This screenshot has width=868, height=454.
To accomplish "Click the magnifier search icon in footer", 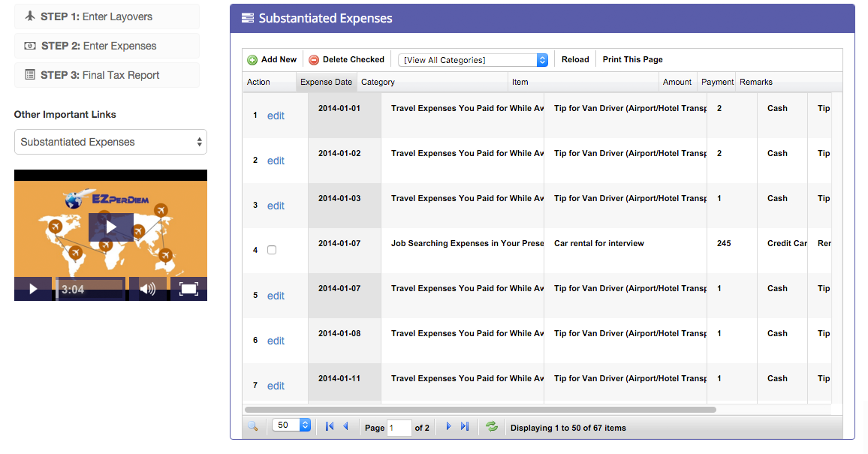I will 252,426.
